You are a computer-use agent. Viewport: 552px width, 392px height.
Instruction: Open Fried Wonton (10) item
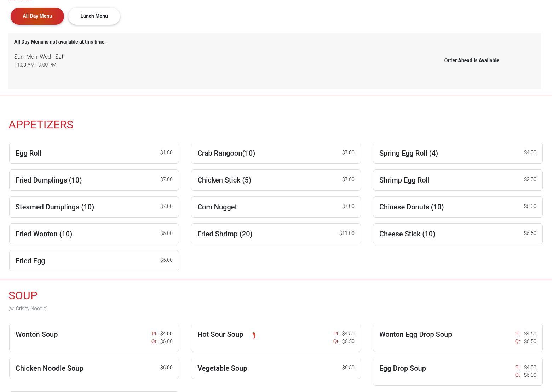tap(94, 234)
